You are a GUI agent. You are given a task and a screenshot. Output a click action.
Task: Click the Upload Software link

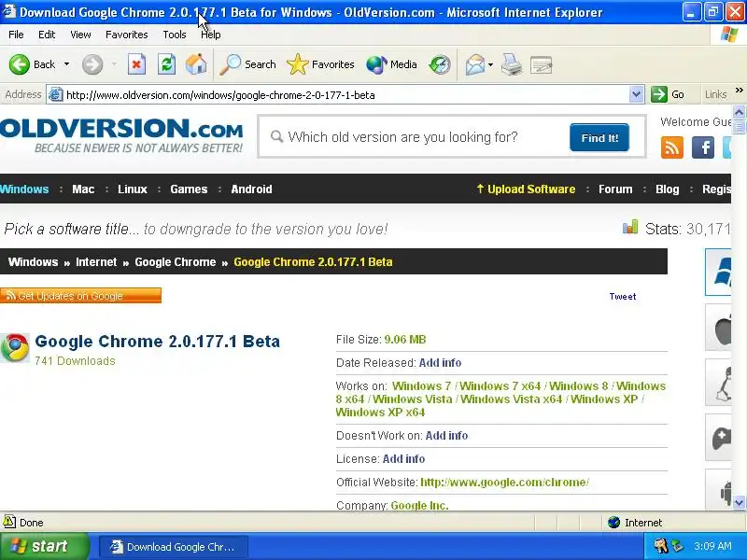click(x=526, y=189)
